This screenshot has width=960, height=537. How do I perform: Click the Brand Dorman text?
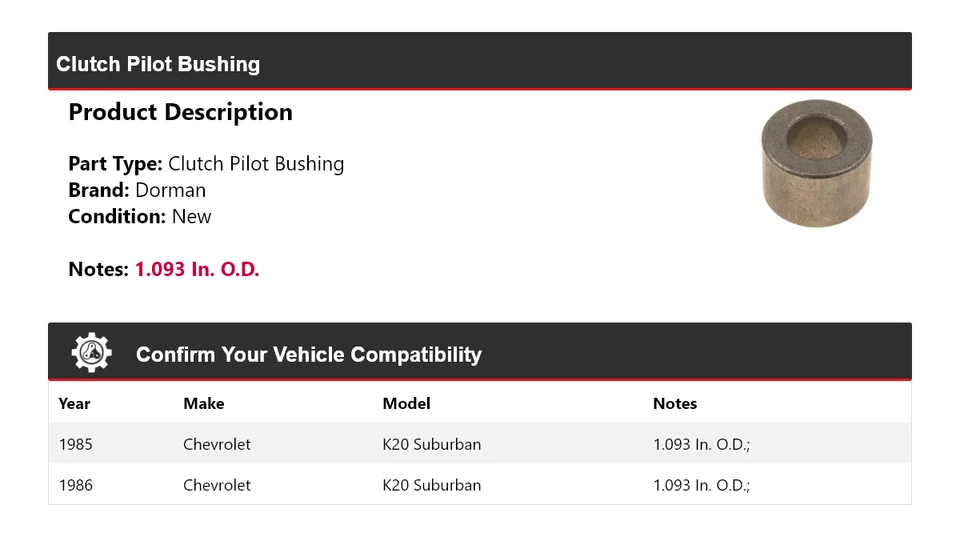(137, 190)
